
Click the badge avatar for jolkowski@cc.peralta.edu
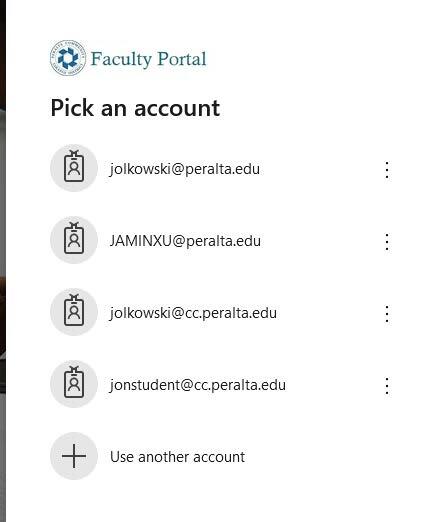click(x=74, y=312)
